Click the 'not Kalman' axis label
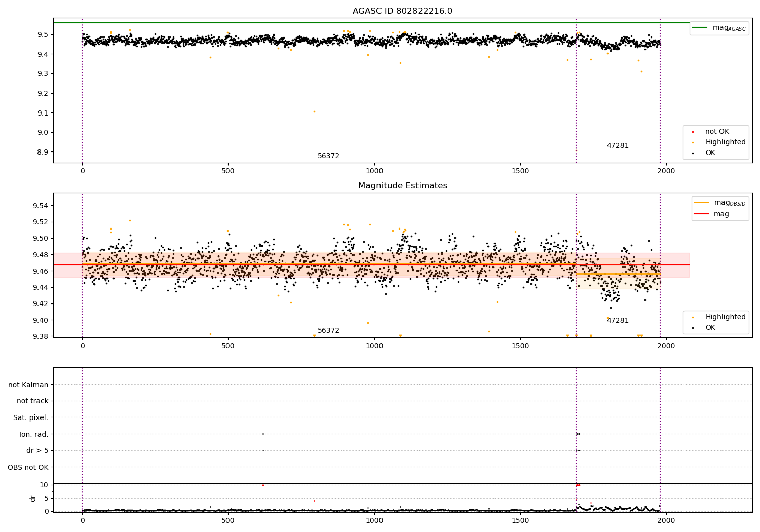Image resolution: width=760 pixels, height=532 pixels. 28,385
